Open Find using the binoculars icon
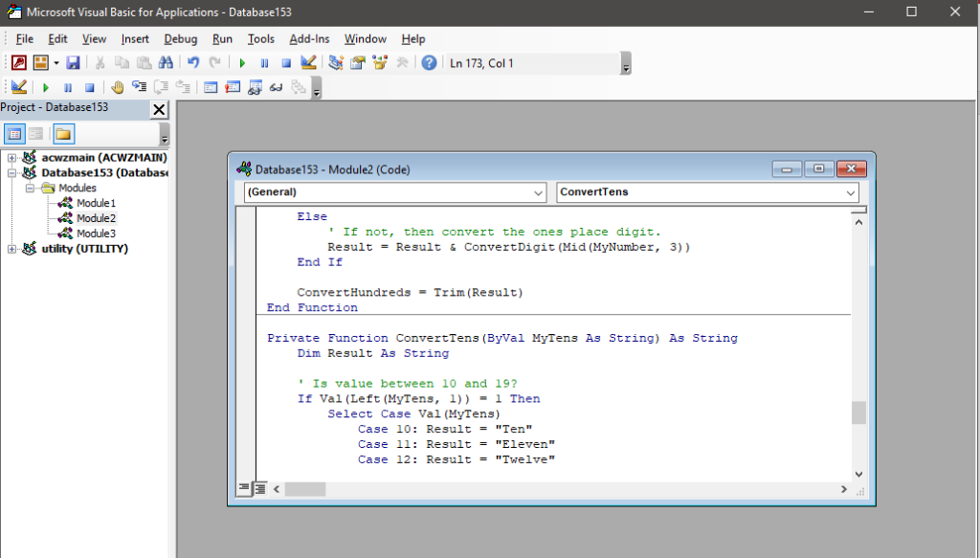This screenshot has width=980, height=558. point(166,62)
